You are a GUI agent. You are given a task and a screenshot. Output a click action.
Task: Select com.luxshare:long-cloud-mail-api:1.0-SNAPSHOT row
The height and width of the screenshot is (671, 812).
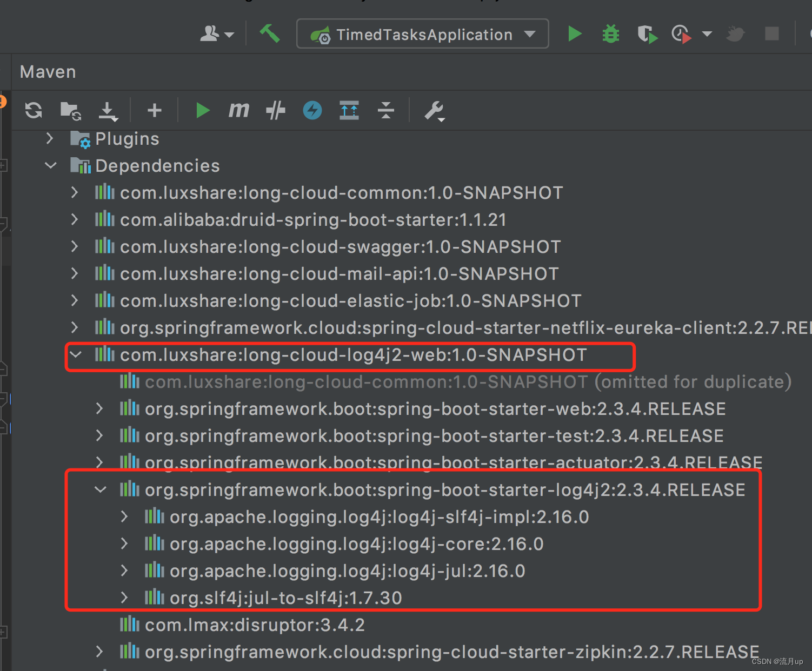click(x=412, y=273)
